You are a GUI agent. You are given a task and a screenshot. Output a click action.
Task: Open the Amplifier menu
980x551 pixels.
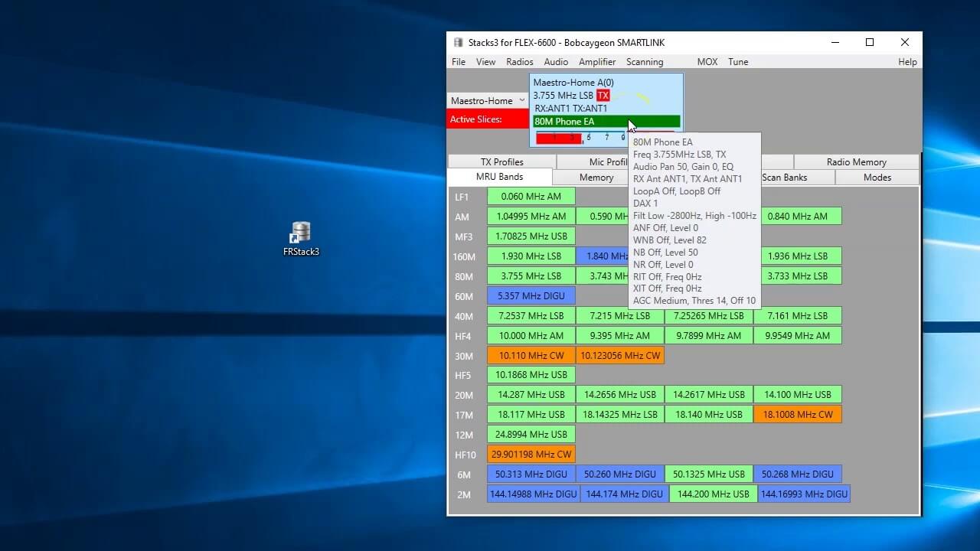tap(597, 62)
